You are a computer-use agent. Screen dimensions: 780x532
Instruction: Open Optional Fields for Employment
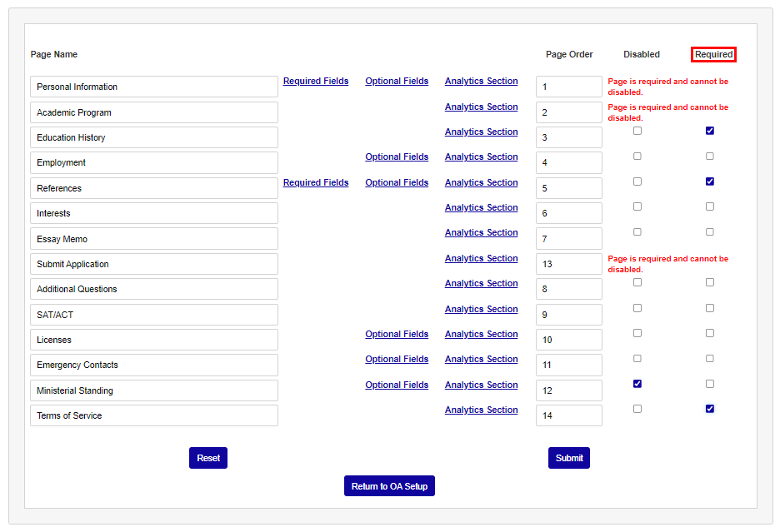tap(397, 157)
